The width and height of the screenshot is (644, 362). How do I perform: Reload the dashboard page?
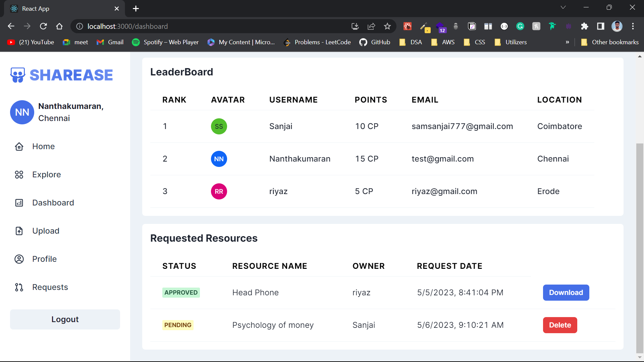pos(43,26)
